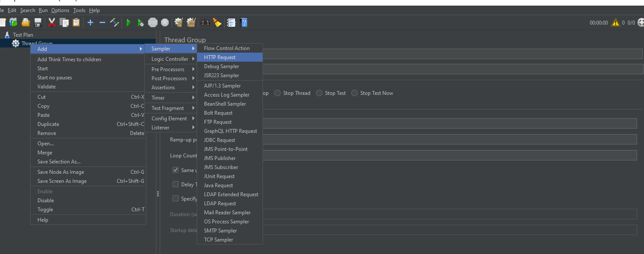Click the Loop Count input field
The width and height of the screenshot is (644, 254).
point(448,155)
